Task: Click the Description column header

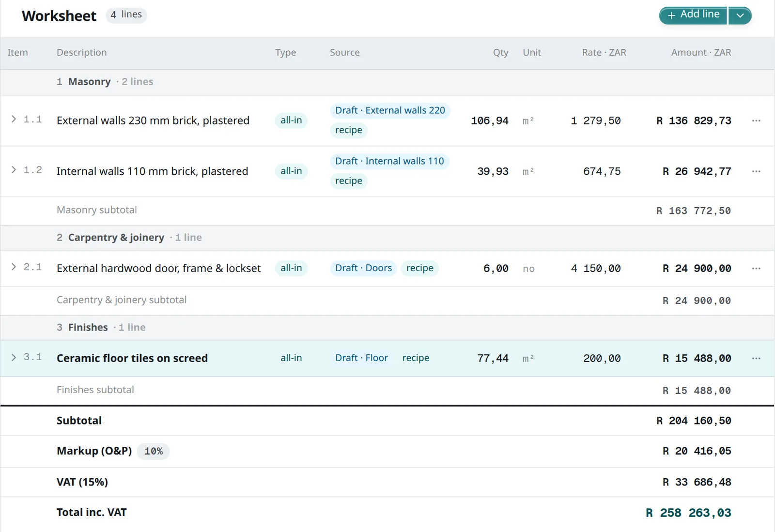Action: tap(81, 52)
